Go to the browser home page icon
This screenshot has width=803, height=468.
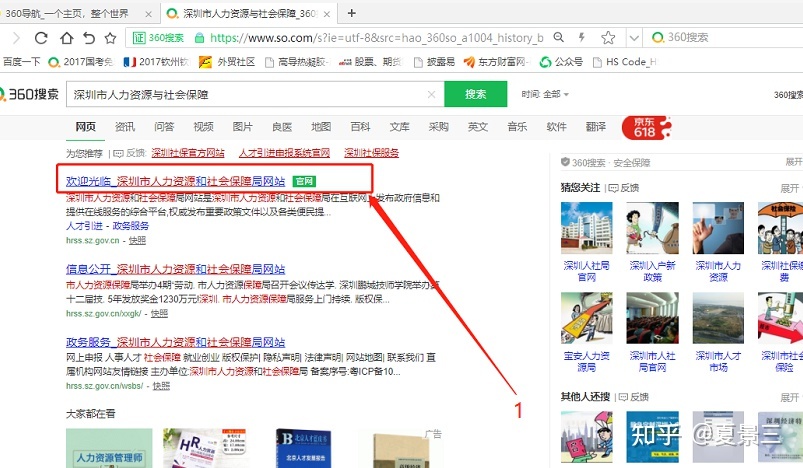pos(67,38)
